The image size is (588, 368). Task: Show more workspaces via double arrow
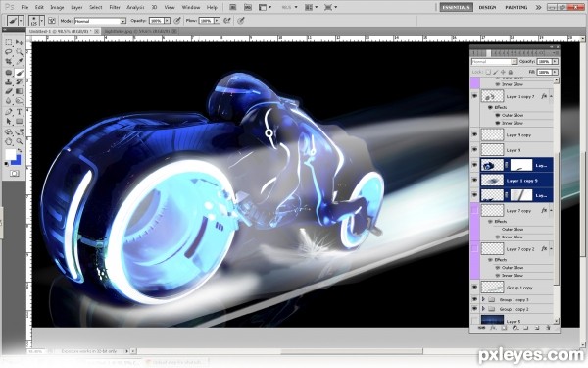click(x=538, y=7)
